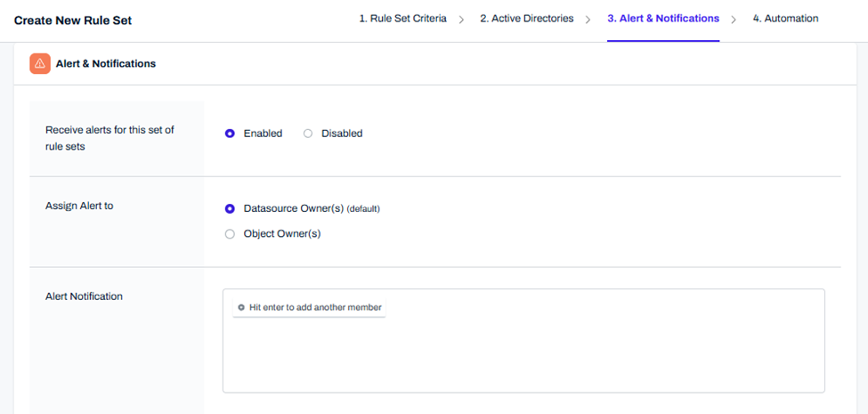The width and height of the screenshot is (868, 414).
Task: Choose Object Owner(s) as alert assignee
Action: [x=230, y=234]
